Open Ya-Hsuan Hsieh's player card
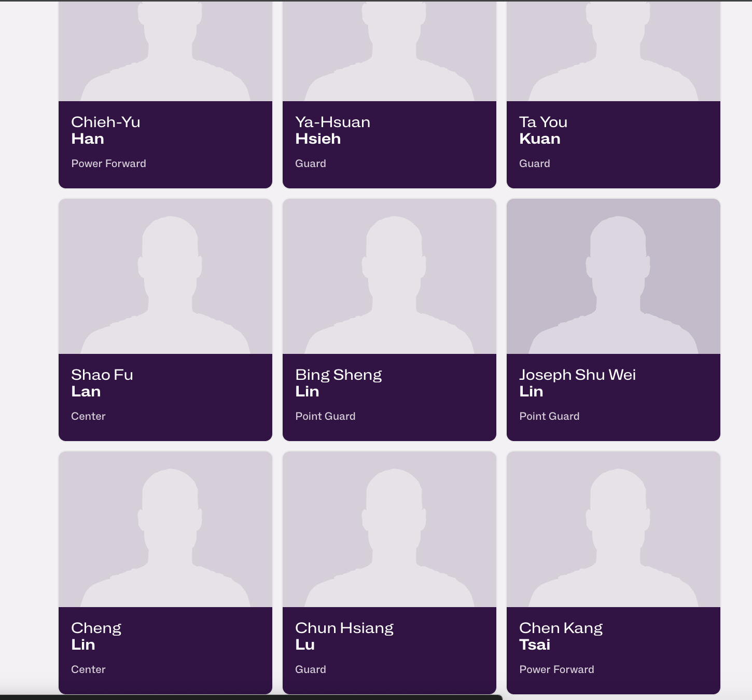 tap(389, 94)
